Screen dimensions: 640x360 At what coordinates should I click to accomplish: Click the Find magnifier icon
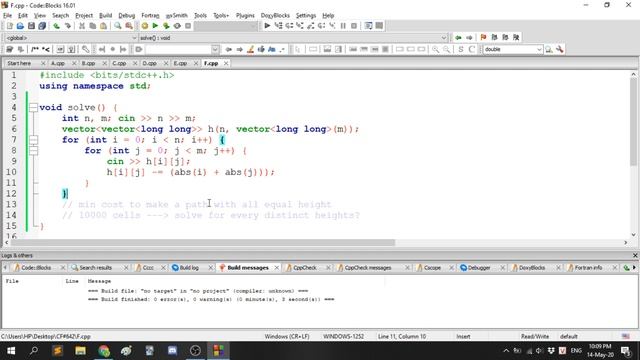(x=118, y=26)
